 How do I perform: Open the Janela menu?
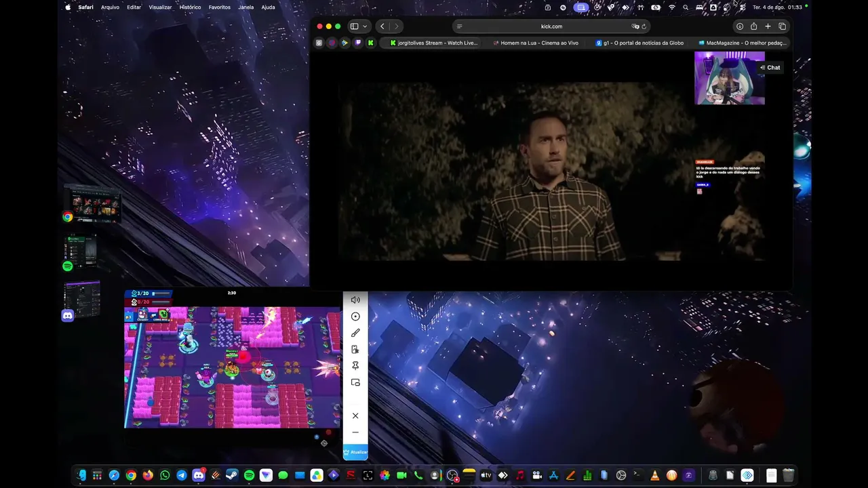(x=246, y=7)
